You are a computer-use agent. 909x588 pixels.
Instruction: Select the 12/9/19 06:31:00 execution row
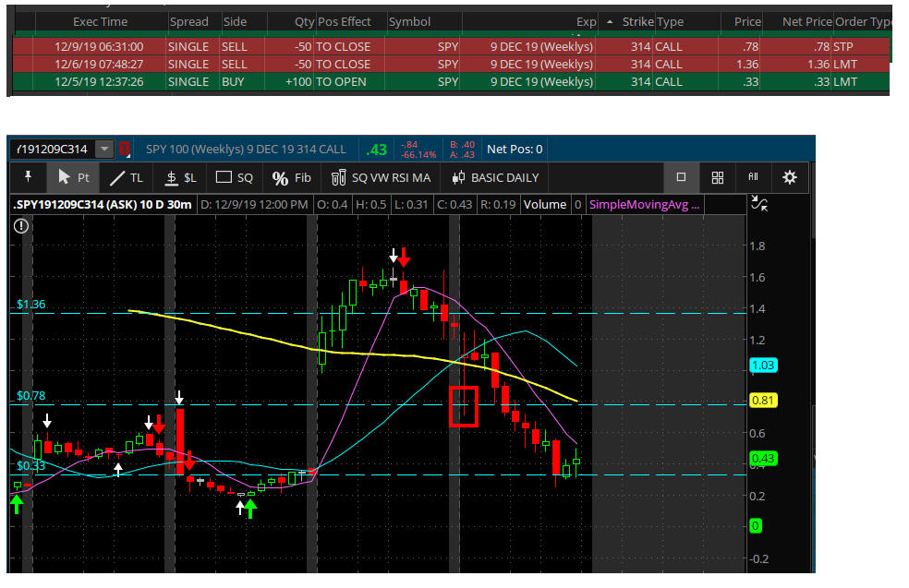[451, 46]
